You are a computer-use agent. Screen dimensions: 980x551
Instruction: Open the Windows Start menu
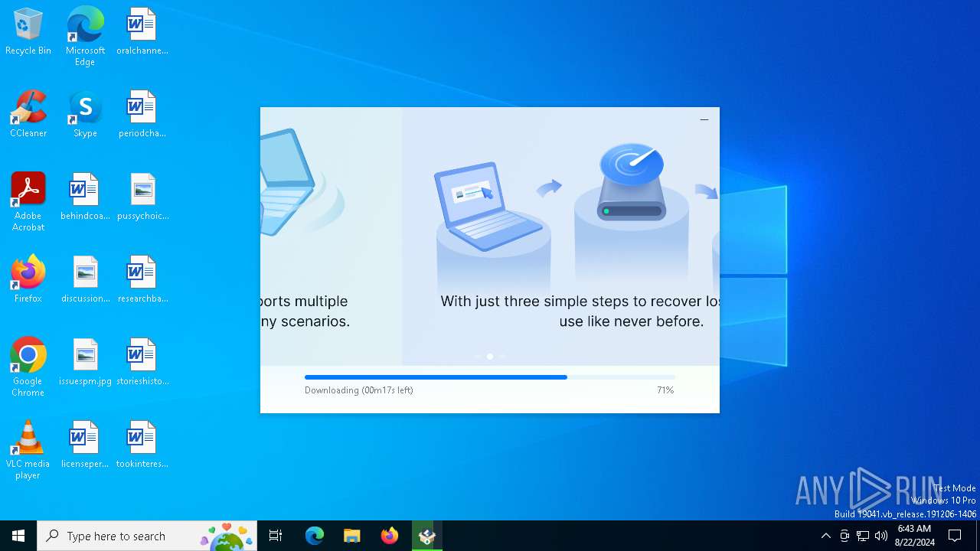18,536
